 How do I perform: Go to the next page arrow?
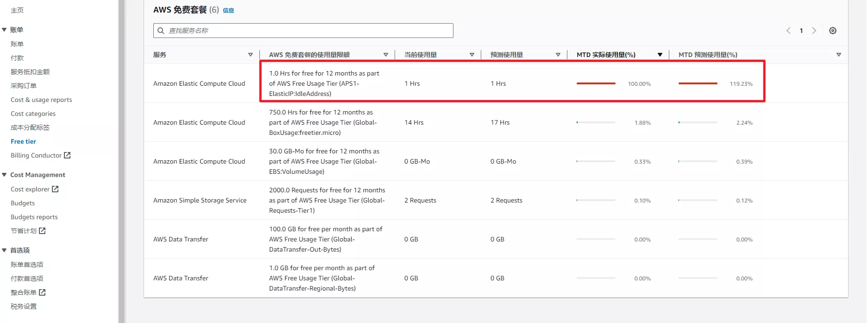(814, 31)
